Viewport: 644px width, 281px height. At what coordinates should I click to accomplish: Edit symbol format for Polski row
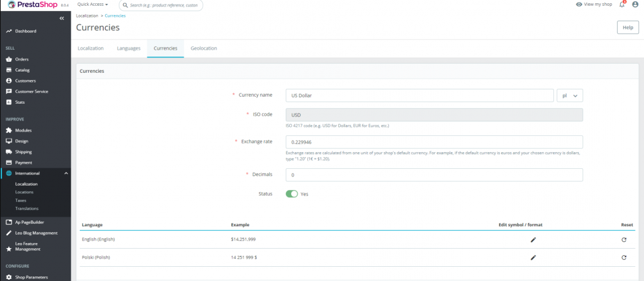point(533,258)
